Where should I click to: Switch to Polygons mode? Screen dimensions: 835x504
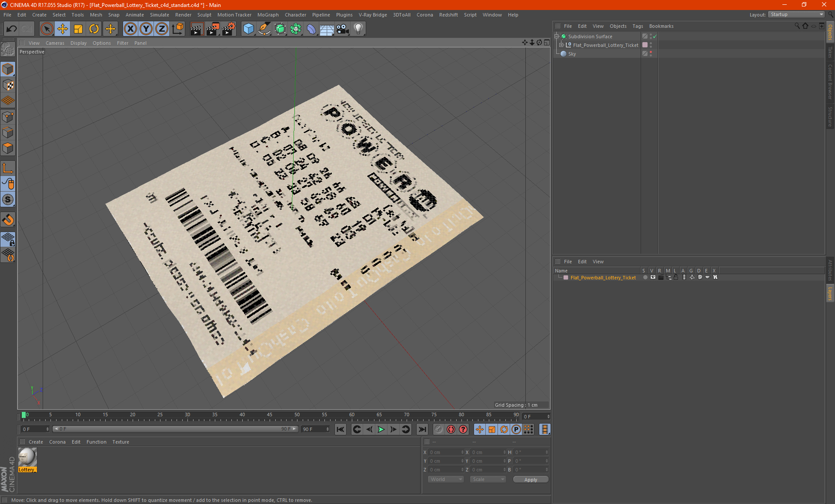(x=8, y=148)
